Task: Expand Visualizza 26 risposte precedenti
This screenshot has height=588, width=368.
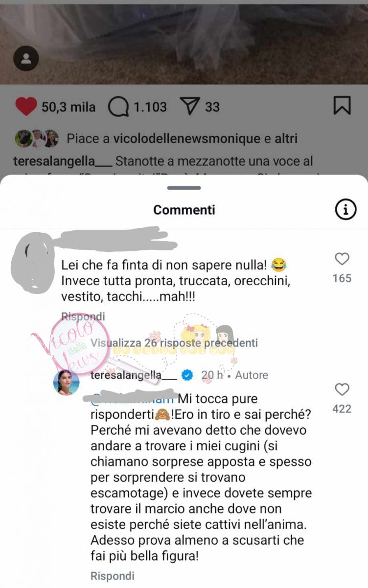Action: point(174,343)
